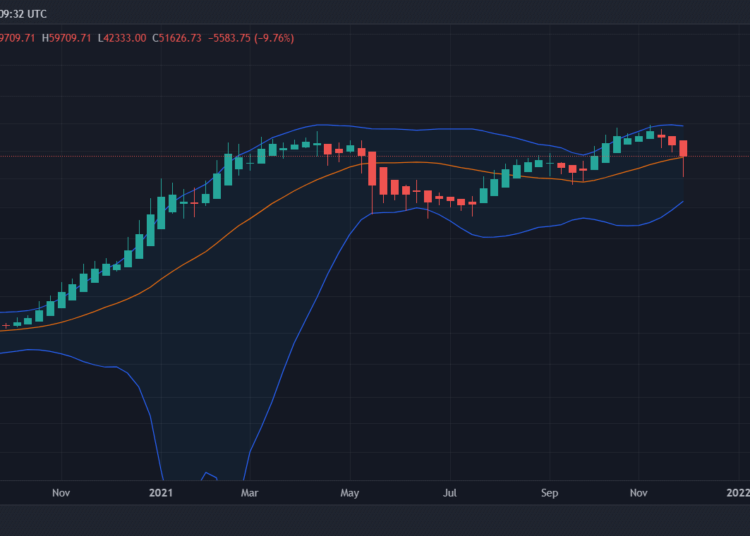Image resolution: width=750 pixels, height=536 pixels.
Task: Click the high value H59709.71
Action: tap(66, 38)
